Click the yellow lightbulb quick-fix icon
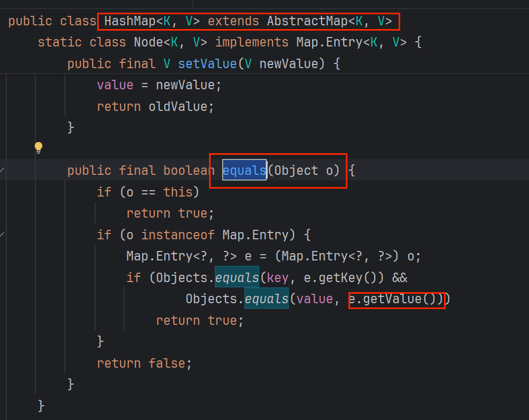529x420 pixels. (x=39, y=148)
